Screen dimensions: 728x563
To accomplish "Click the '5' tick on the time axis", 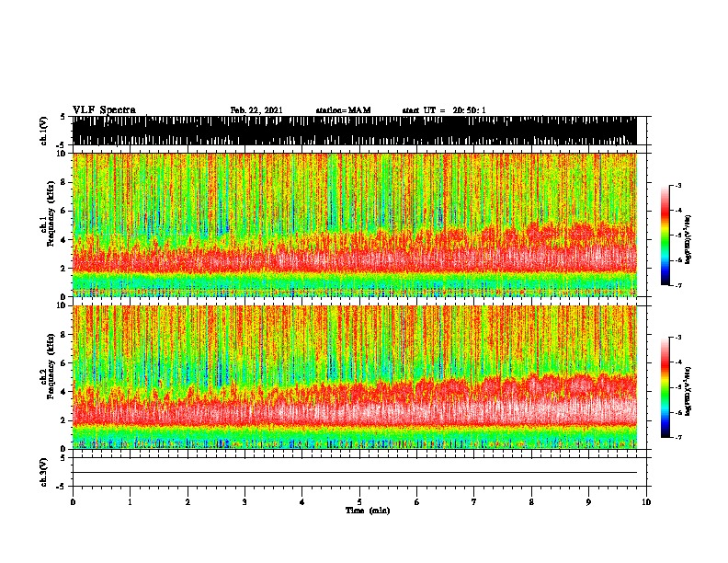I will pos(359,501).
